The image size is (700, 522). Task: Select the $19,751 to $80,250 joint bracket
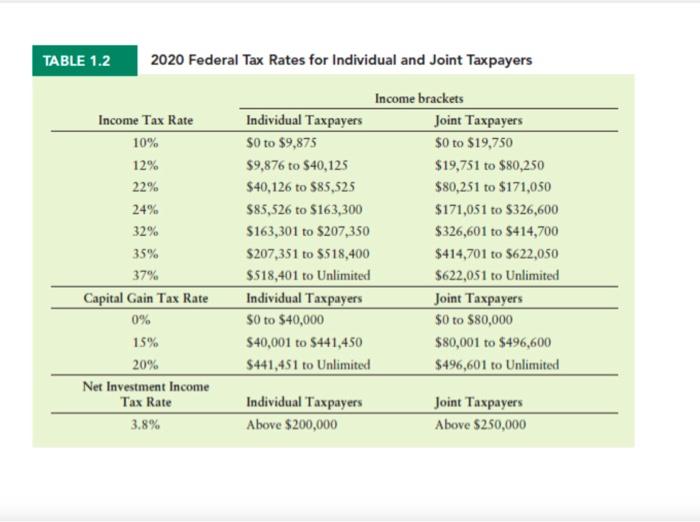(x=490, y=165)
